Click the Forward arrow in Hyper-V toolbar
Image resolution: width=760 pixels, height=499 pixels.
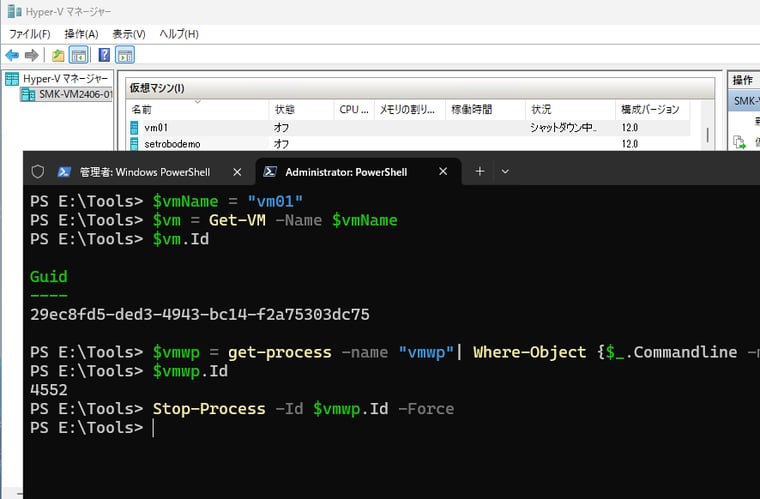coord(32,55)
